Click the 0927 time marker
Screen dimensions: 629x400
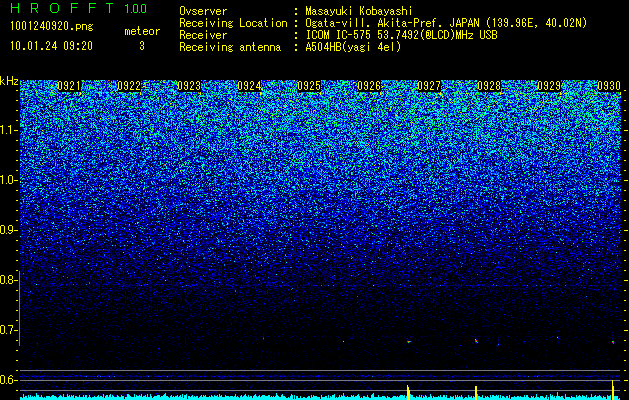429,86
